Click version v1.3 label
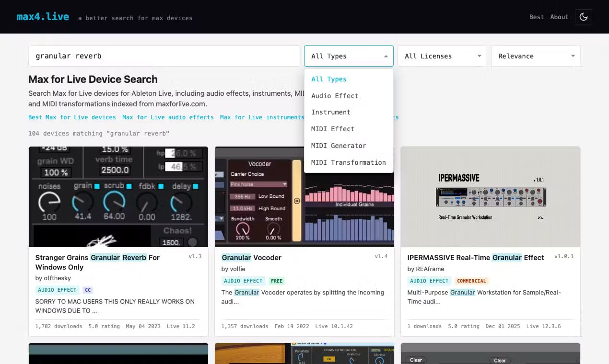 tap(195, 256)
